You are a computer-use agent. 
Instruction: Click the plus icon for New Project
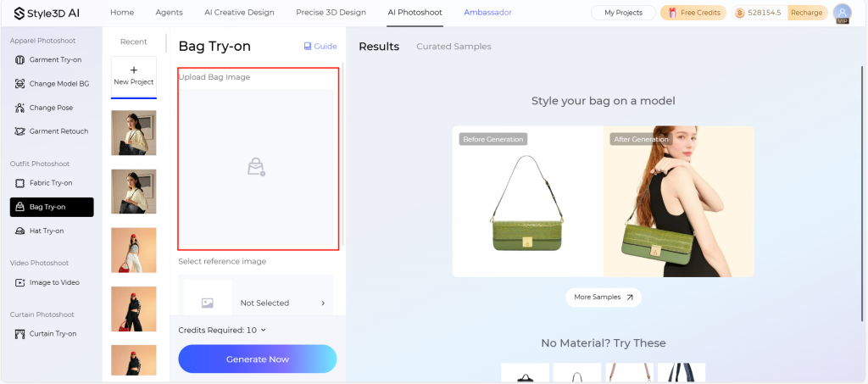pos(133,70)
